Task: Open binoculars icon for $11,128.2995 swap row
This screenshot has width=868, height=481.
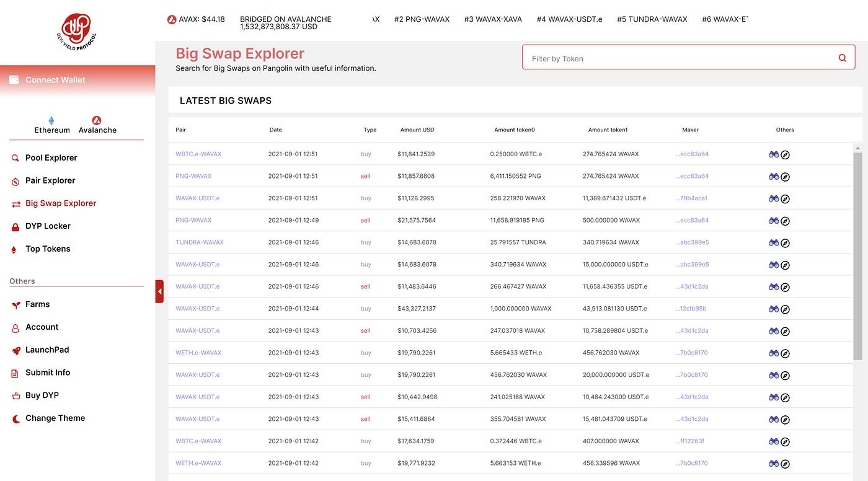Action: pos(774,199)
